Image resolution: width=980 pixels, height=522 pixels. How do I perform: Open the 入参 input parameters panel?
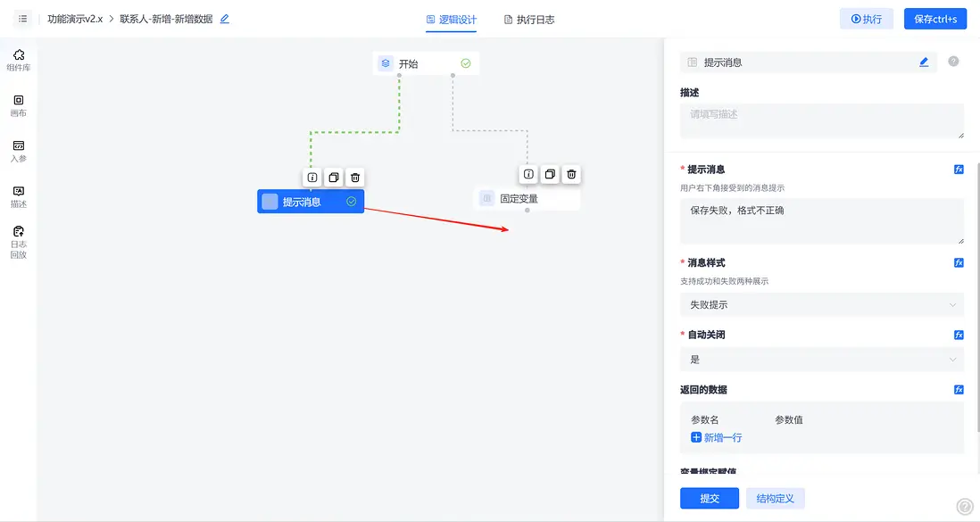tap(18, 150)
